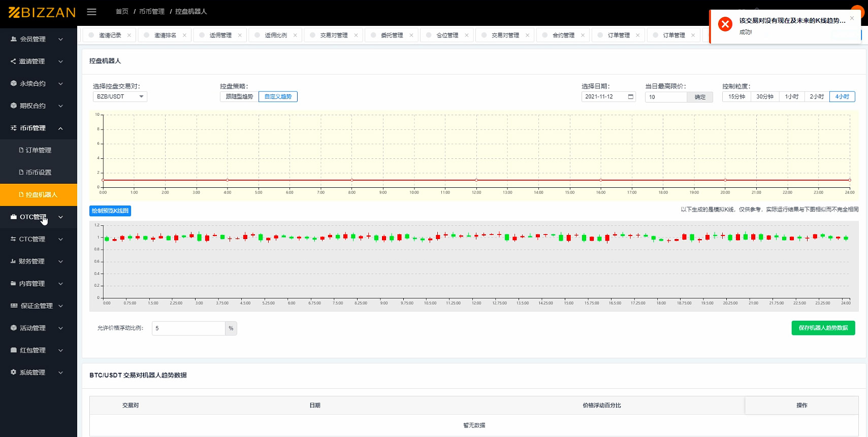Screen dimensions: 868x437
Task: Close the 邀请记录 tab with its X
Action: click(129, 36)
